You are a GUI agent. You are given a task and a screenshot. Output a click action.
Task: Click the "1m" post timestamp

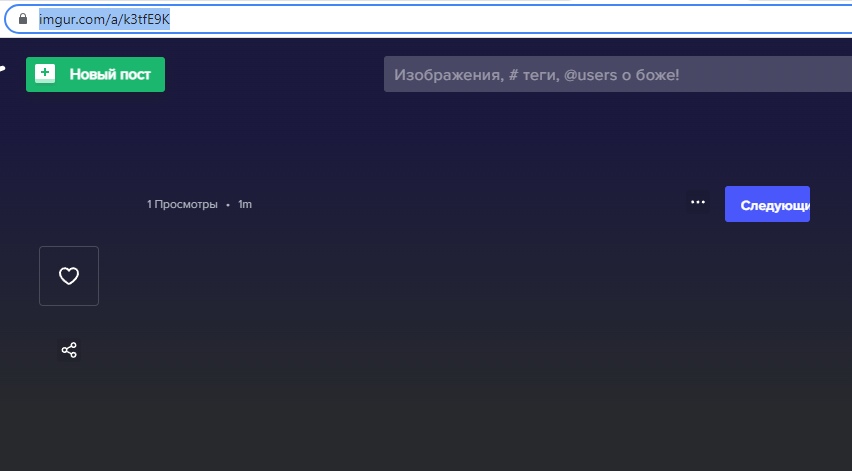245,204
